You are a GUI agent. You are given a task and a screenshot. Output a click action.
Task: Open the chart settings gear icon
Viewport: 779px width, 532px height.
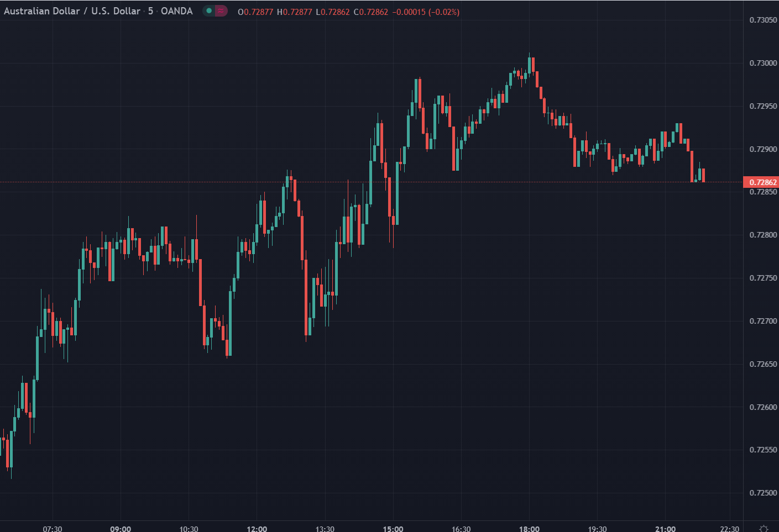point(764,529)
